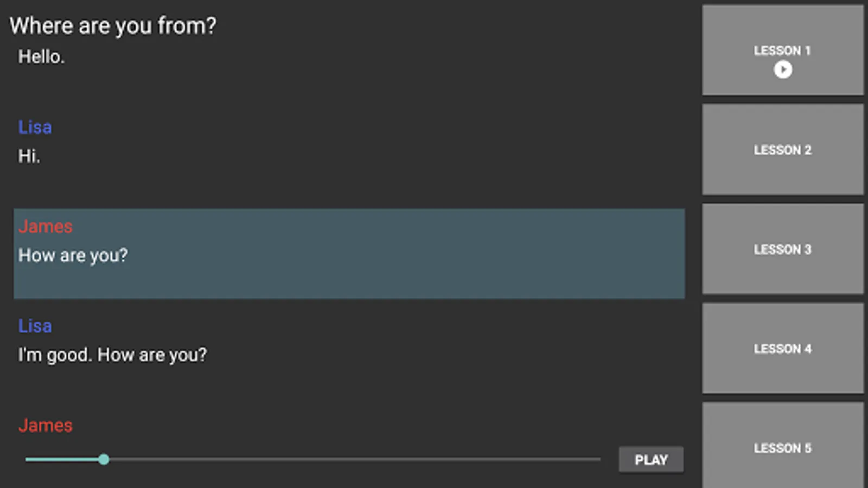868x488 pixels.
Task: Click the unfilled gray part of the slider track
Action: 353,459
